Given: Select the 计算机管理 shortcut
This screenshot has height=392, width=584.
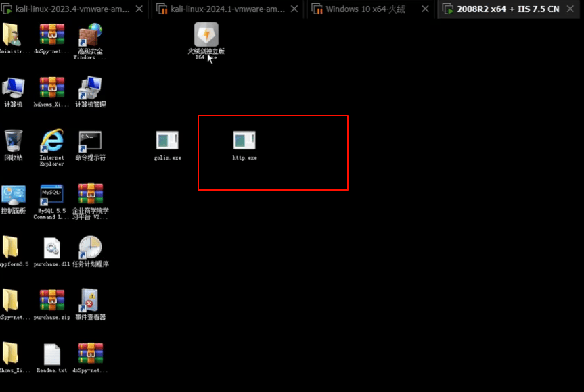Looking at the screenshot, I should [90, 88].
